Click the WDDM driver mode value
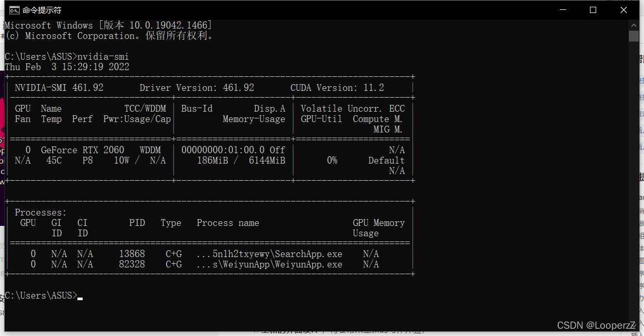 point(150,150)
